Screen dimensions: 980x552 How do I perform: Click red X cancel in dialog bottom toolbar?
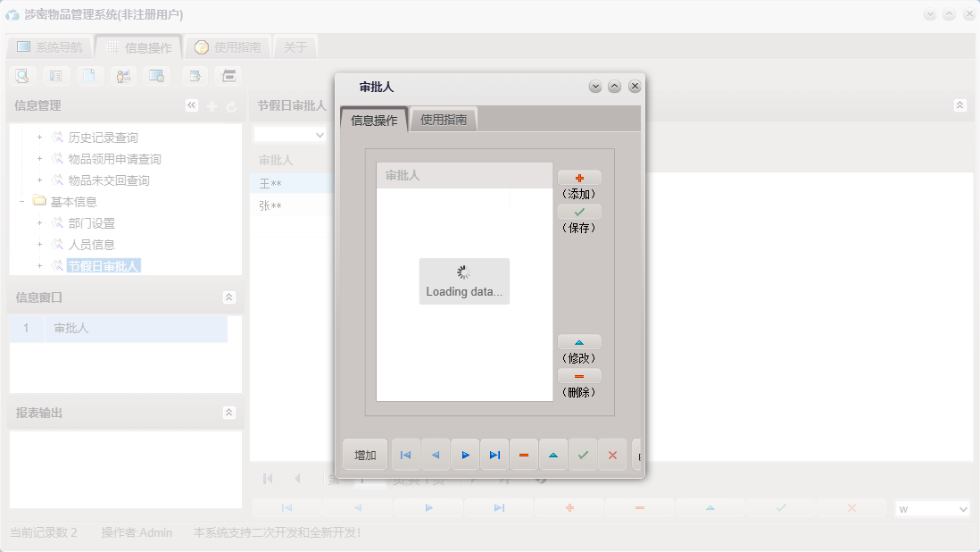[x=612, y=455]
